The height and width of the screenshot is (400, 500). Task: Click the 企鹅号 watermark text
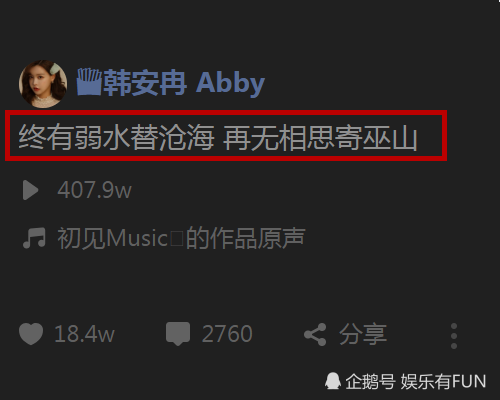pos(370,381)
